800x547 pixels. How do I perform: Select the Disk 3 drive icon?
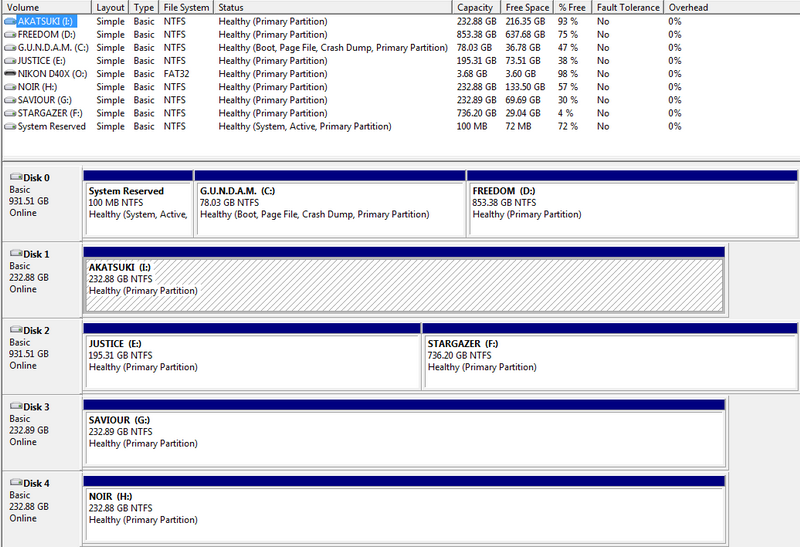point(15,406)
